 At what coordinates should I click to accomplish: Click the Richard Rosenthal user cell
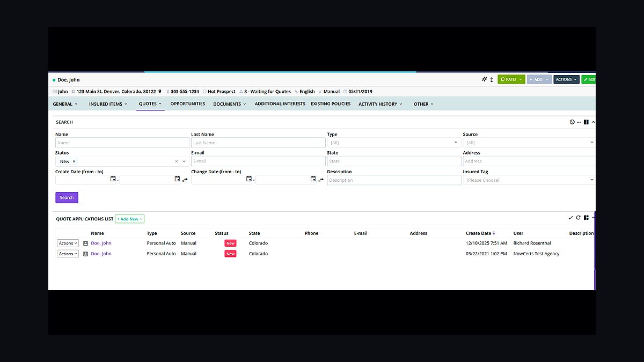point(532,243)
